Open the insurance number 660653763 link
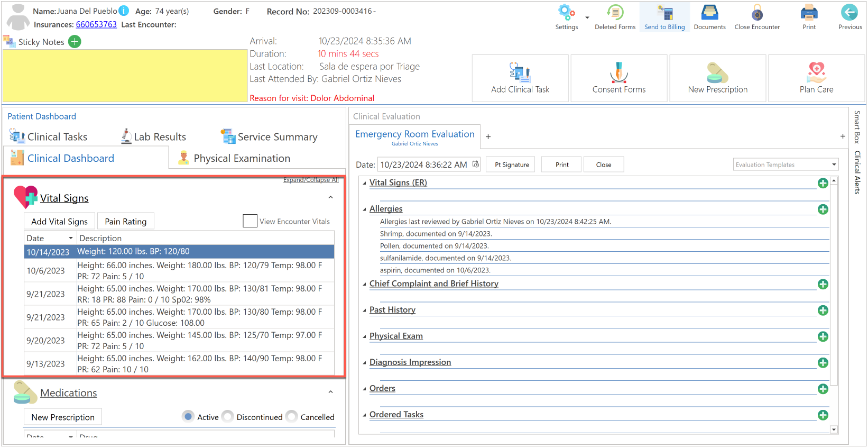The height and width of the screenshot is (448, 868). (x=96, y=24)
